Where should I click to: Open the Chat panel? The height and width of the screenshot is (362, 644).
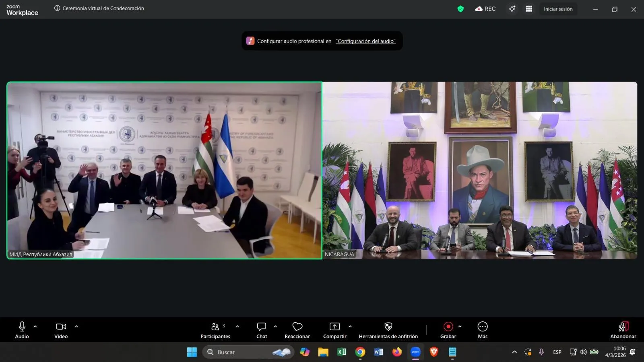point(262,330)
